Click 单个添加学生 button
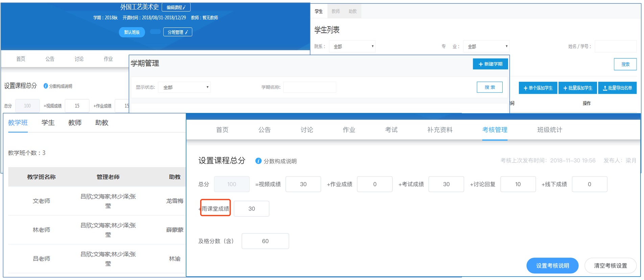The image size is (644, 280). 538,88
